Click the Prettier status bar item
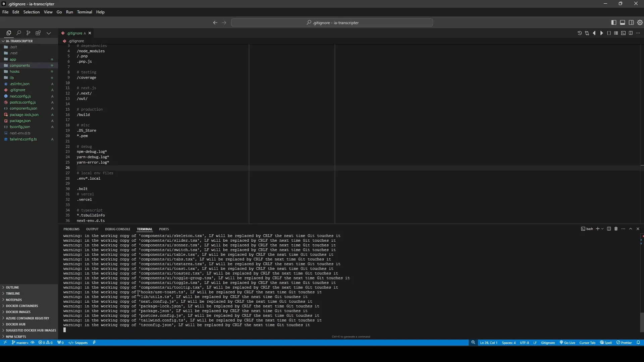Image resolution: width=644 pixels, height=362 pixels. pyautogui.click(x=624, y=343)
